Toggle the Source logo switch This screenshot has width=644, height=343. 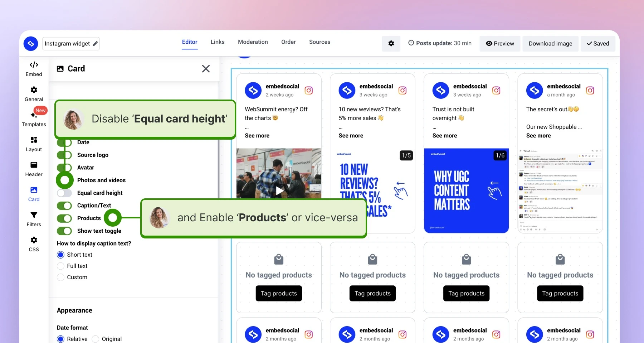(64, 155)
